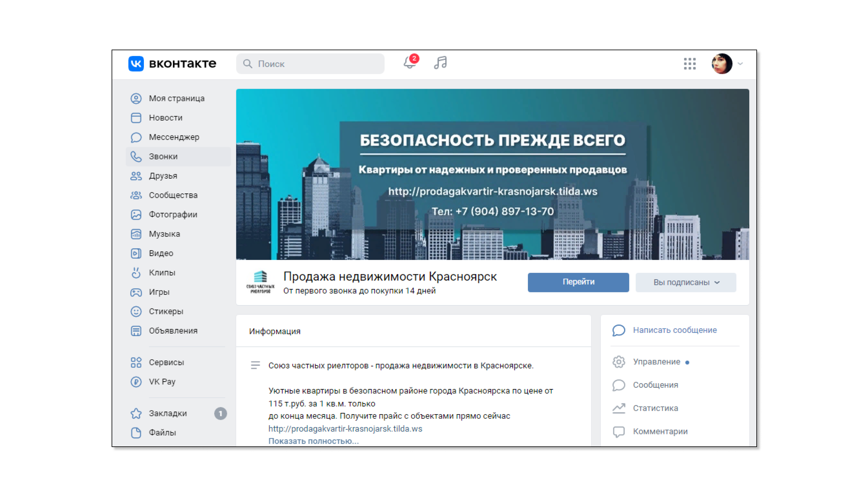Click the Музыка sidebar icon
The width and height of the screenshot is (868, 496).
[136, 234]
